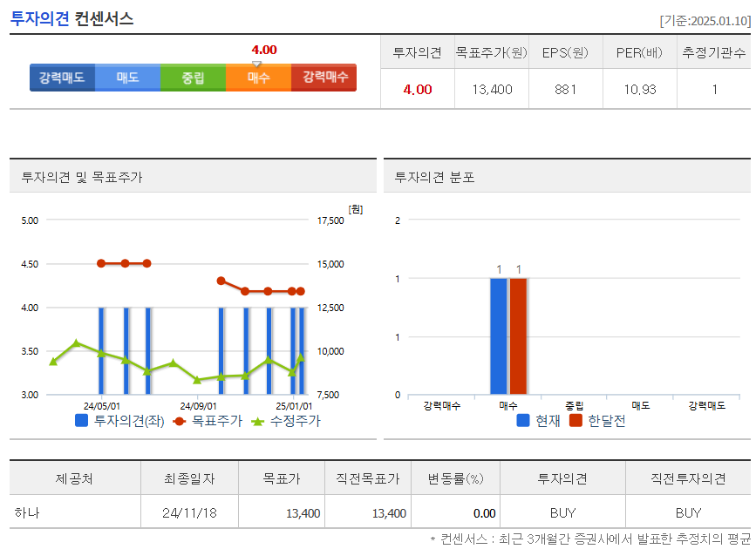Click the 추정기관수 column header
756x549 pixels.
(x=714, y=52)
